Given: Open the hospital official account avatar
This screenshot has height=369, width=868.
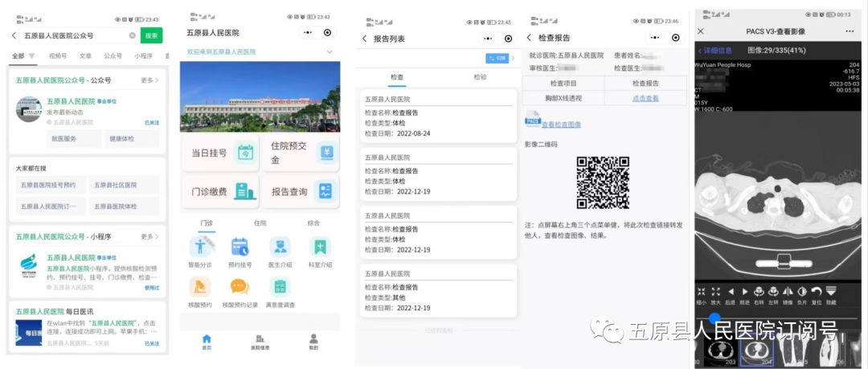Looking at the screenshot, I should (x=29, y=109).
